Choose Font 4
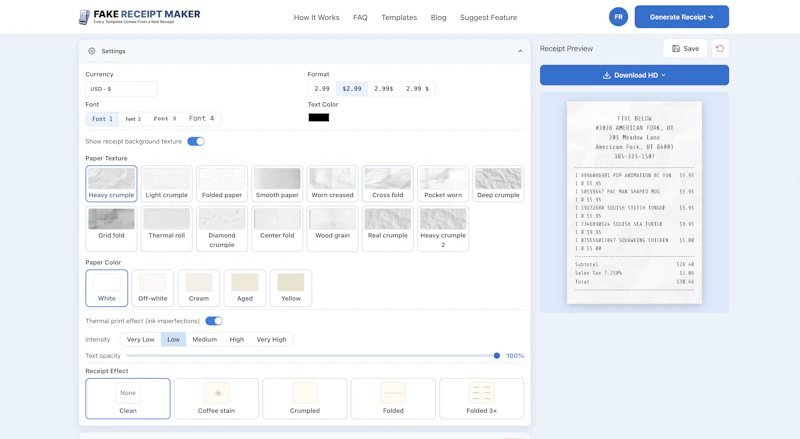The image size is (800, 439). point(202,118)
